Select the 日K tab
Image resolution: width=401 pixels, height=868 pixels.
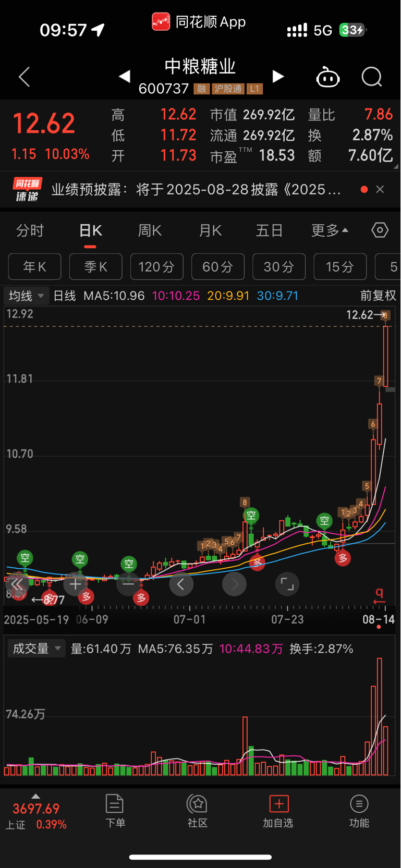90,230
